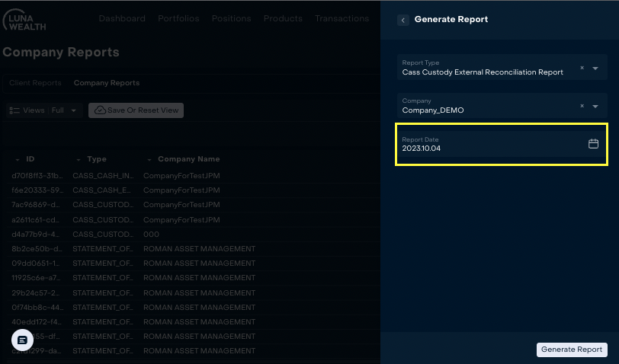Clear the Report Type selection
619x364 pixels.
click(x=582, y=68)
